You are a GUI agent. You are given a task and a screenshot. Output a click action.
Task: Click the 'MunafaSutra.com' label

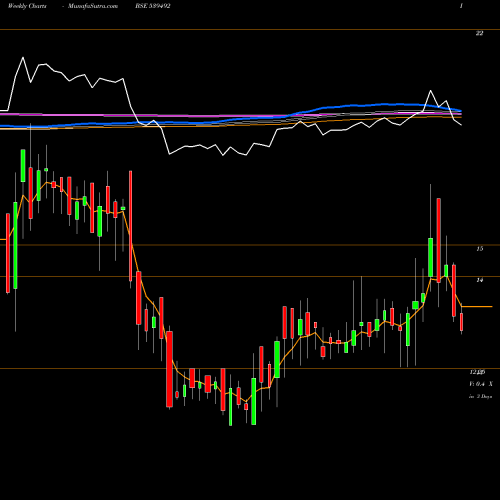pos(93,6)
